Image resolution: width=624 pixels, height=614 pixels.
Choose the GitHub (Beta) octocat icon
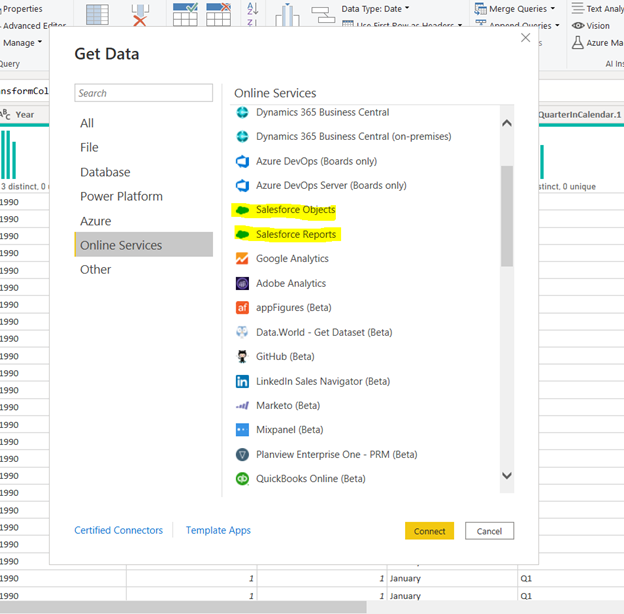tap(241, 356)
